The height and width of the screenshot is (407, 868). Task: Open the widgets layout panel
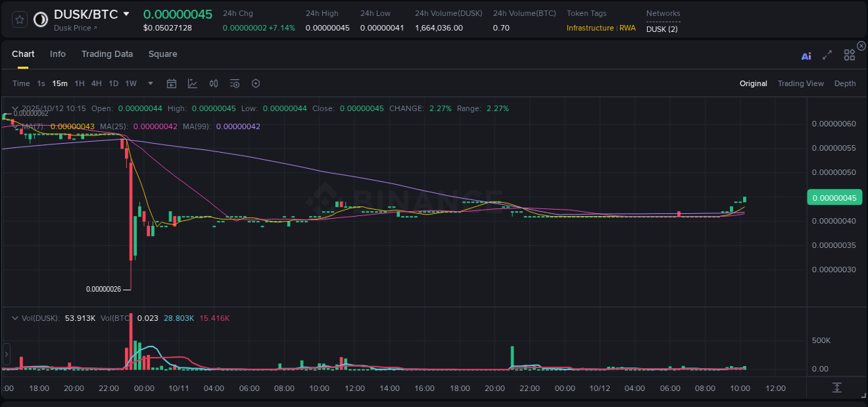[849, 55]
